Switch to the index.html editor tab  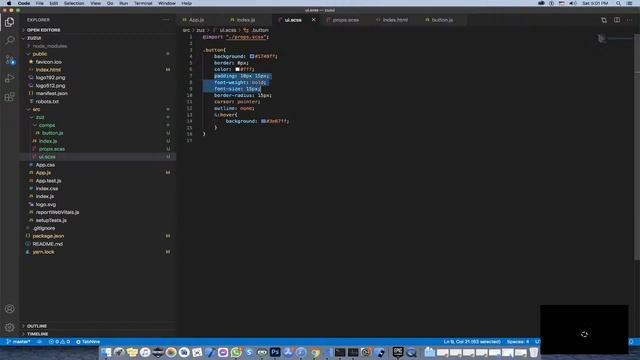point(395,20)
